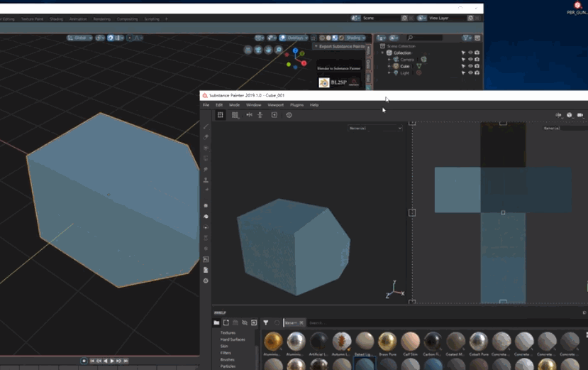588x370 pixels.
Task: Click Blender's outliner search field
Action: [x=425, y=38]
